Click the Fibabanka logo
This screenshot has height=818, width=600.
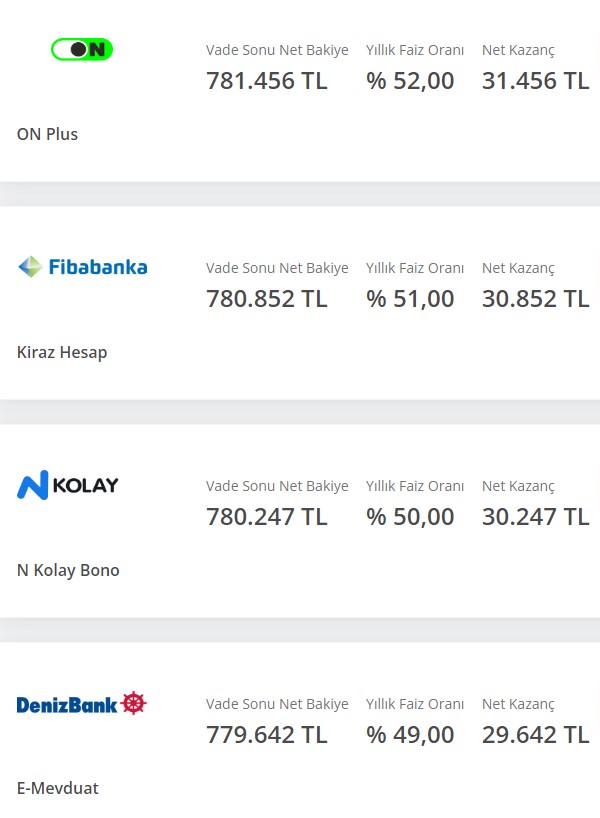tap(82, 267)
